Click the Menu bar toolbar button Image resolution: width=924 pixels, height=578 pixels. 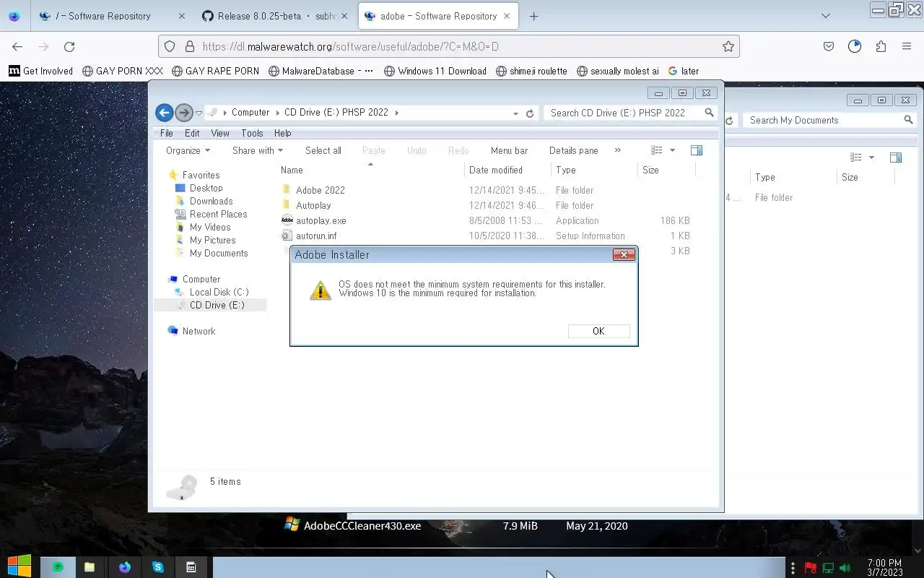509,150
